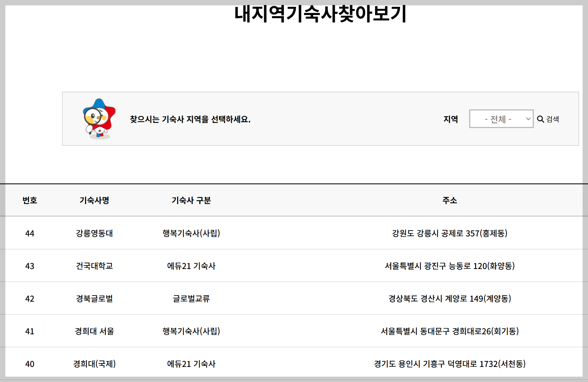The image size is (588, 382).
Task: Click the 주소 column header
Action: click(x=451, y=200)
